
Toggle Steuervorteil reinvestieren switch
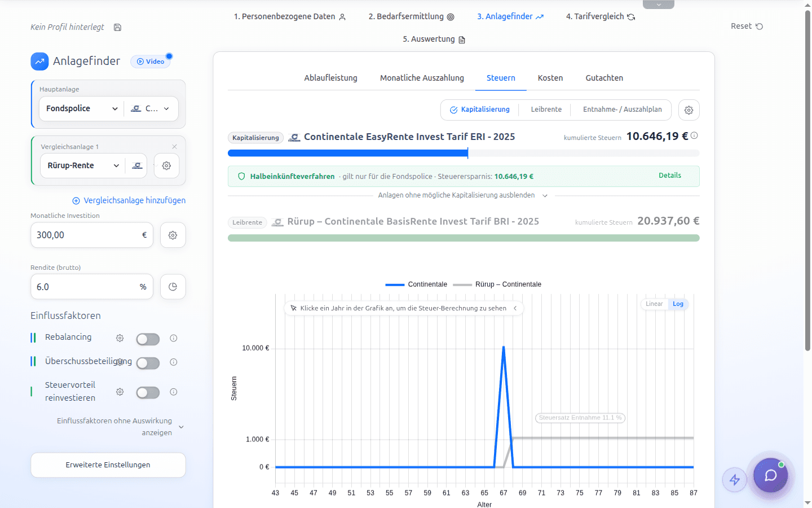click(x=148, y=392)
